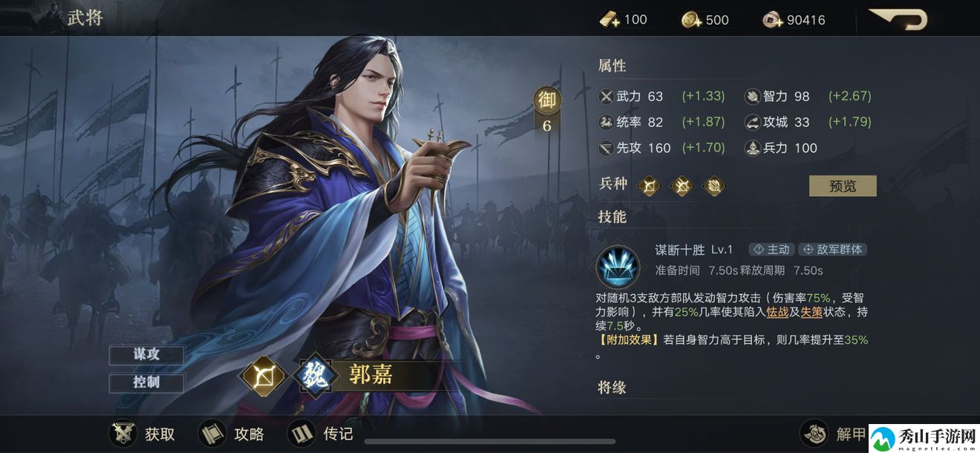This screenshot has height=453, width=980.
Task: Select the third troop type icon
Action: (713, 186)
